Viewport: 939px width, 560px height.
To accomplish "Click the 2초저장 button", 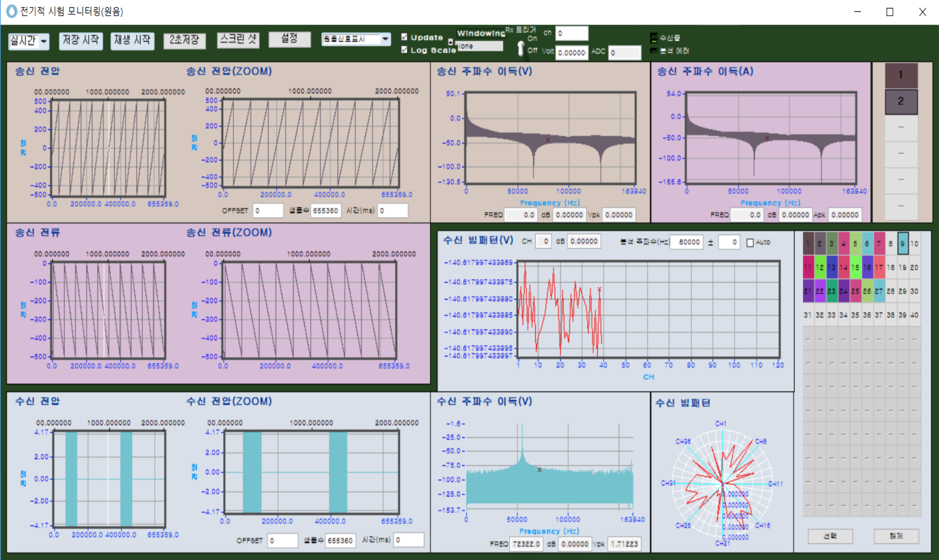I will coord(184,40).
